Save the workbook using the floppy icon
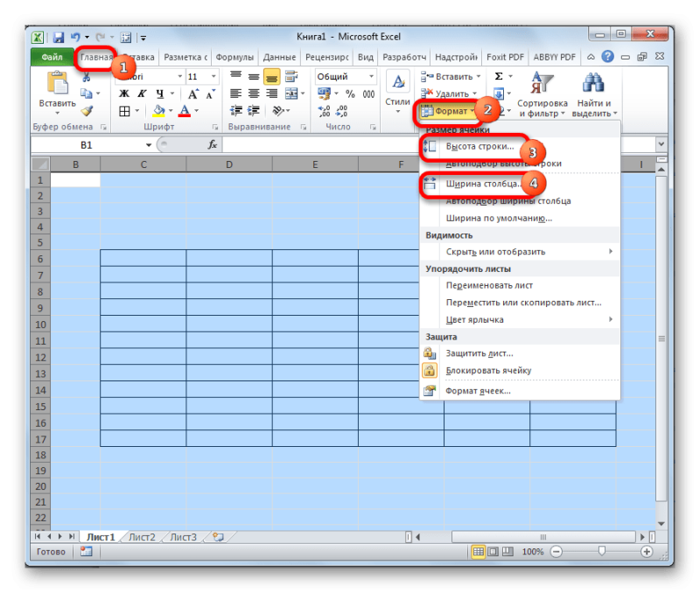 pos(59,38)
